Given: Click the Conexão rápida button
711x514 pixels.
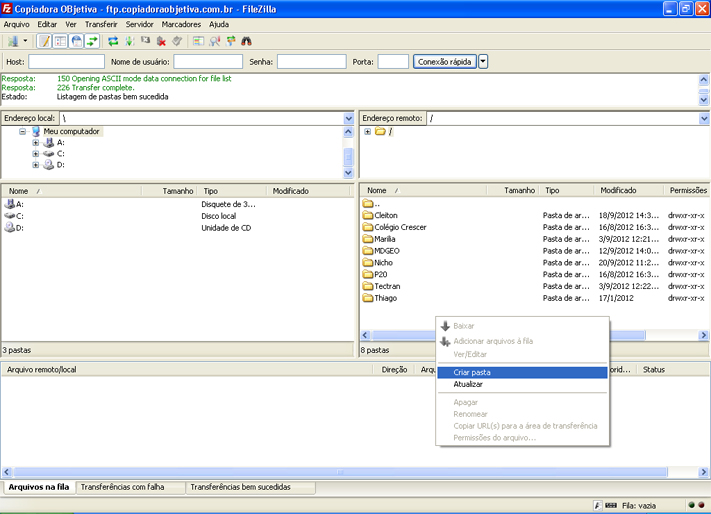Looking at the screenshot, I should (444, 62).
